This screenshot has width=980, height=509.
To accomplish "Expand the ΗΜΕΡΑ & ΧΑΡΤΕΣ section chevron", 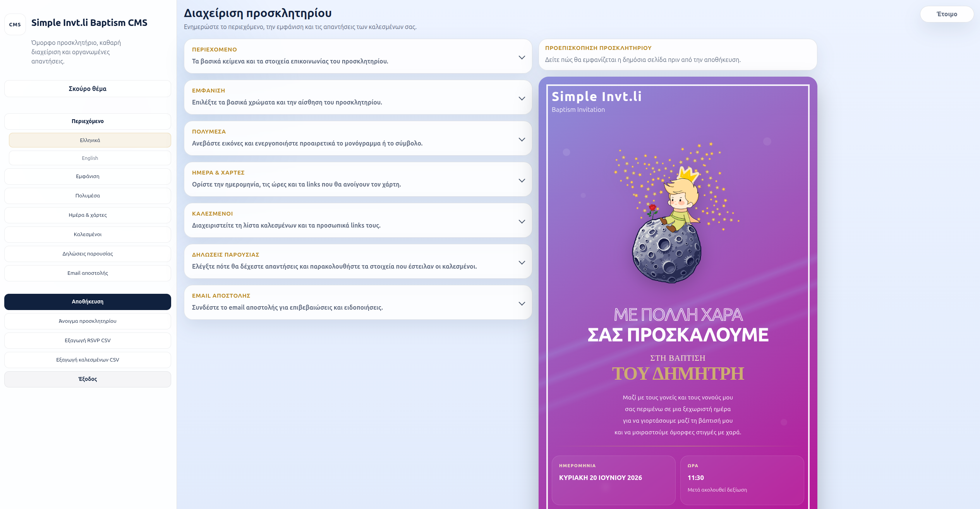I will [522, 180].
